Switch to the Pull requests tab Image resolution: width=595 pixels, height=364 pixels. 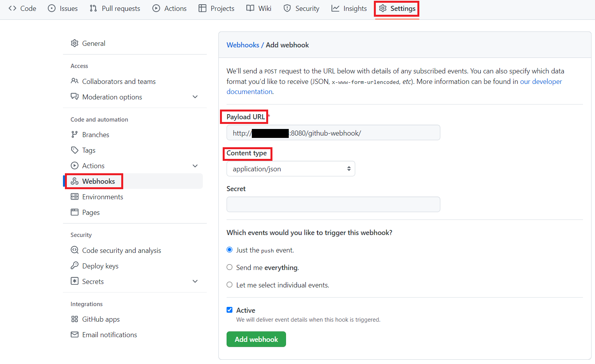(x=115, y=9)
